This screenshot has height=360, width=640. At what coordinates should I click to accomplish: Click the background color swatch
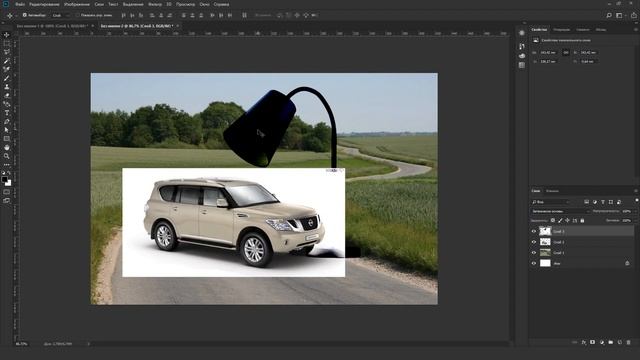coord(8,183)
